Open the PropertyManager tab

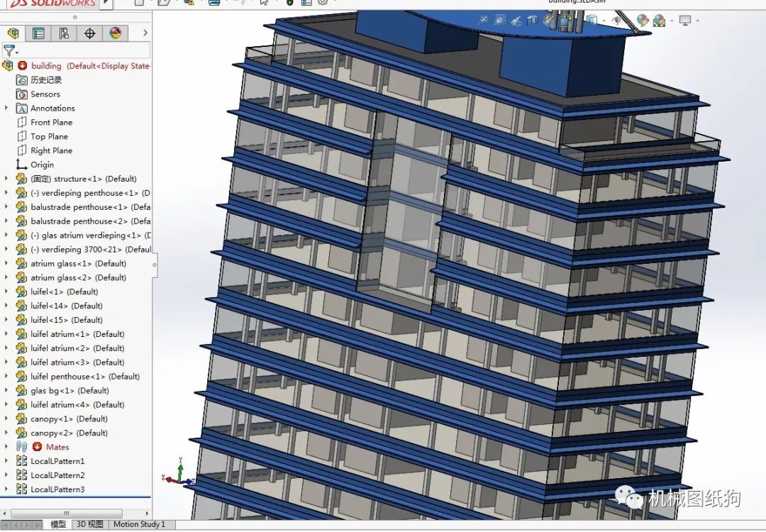click(38, 33)
